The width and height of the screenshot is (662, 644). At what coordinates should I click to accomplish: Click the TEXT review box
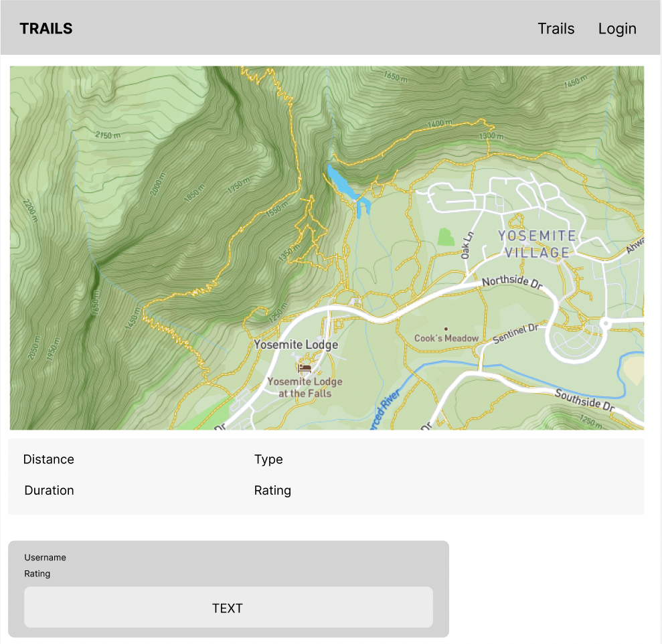228,607
